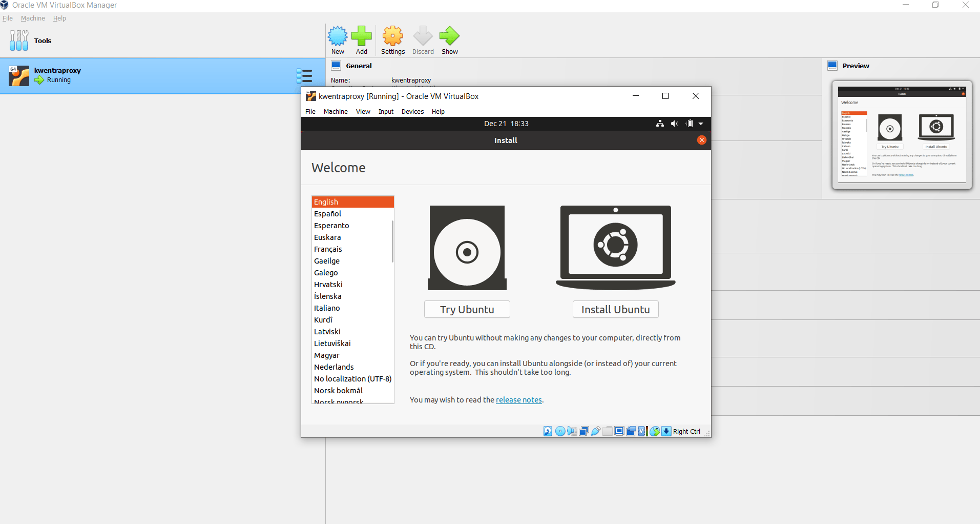Click the Install Ubuntu laptop image
Viewport: 980px width, 524px height.
[x=616, y=248]
